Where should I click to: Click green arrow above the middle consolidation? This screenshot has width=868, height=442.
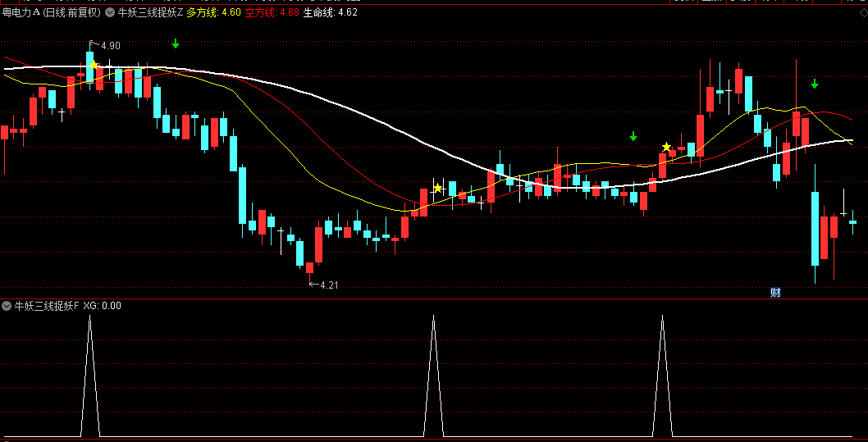coord(633,136)
